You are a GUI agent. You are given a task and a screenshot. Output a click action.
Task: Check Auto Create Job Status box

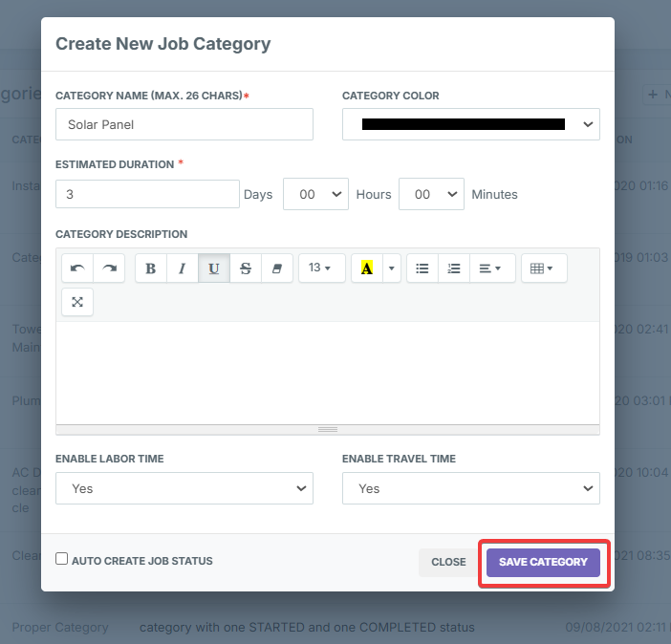[x=61, y=559]
